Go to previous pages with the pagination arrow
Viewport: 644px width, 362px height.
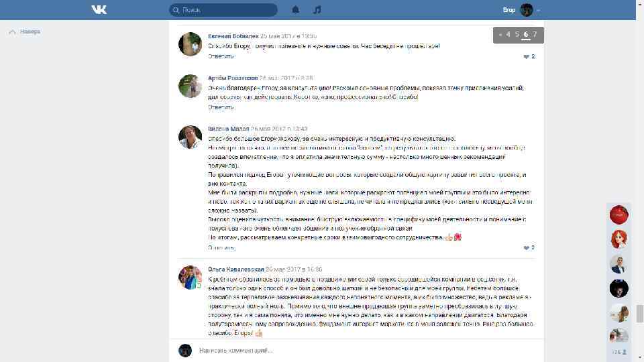click(500, 35)
